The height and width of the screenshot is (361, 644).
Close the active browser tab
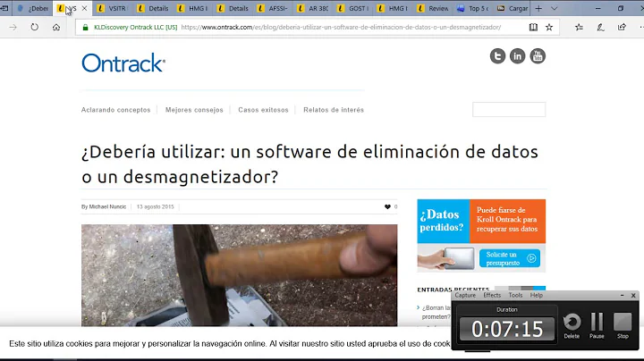point(84,8)
